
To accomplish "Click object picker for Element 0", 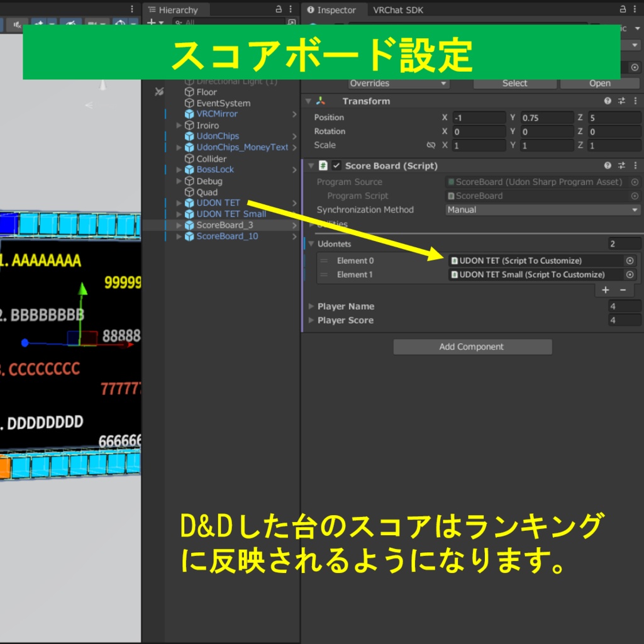I will pos(630,261).
